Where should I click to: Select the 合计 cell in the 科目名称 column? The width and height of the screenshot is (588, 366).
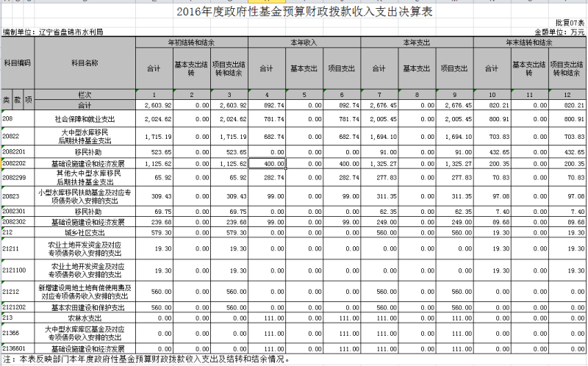[85, 105]
